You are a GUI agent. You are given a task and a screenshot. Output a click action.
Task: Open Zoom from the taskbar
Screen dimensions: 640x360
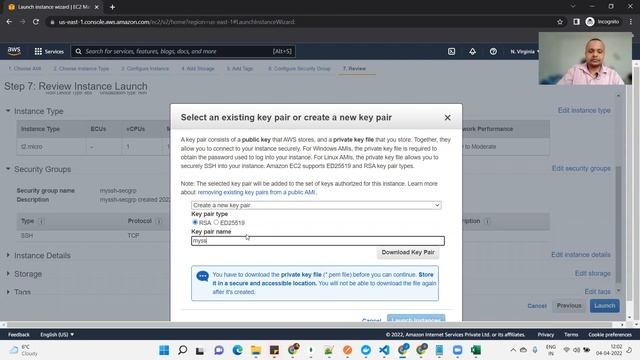pyautogui.click(x=458, y=350)
